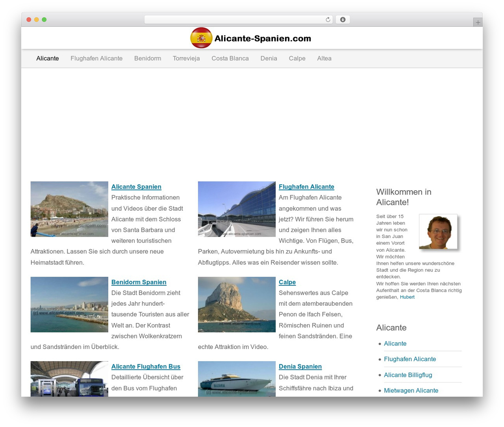504x427 pixels.
Task: Click the Alicante castle beach thumbnail
Action: click(69, 209)
